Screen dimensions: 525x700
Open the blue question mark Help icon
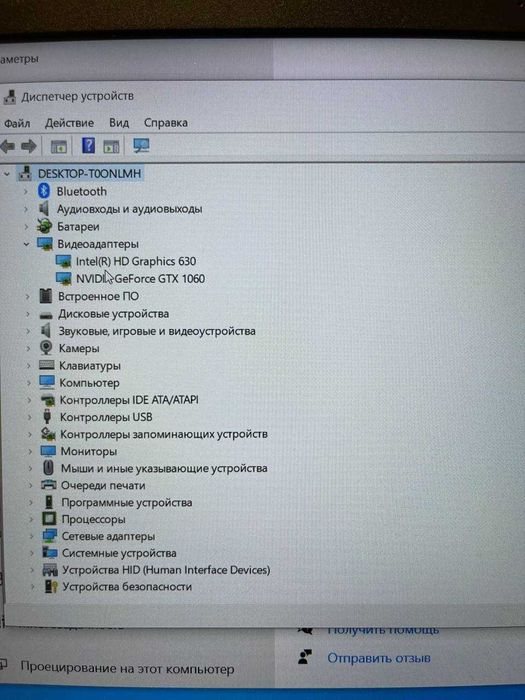point(88,146)
